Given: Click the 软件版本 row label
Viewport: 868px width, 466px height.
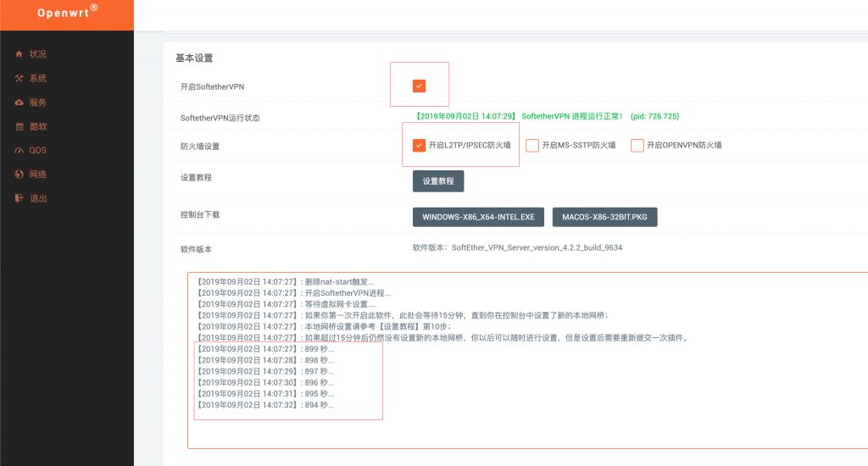Looking at the screenshot, I should (x=196, y=249).
